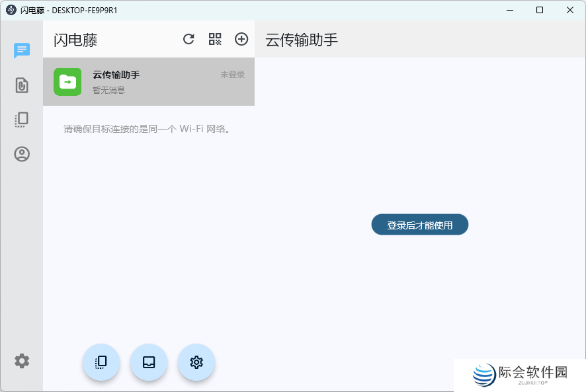Open the account profile panel
The image size is (586, 392).
click(x=22, y=153)
